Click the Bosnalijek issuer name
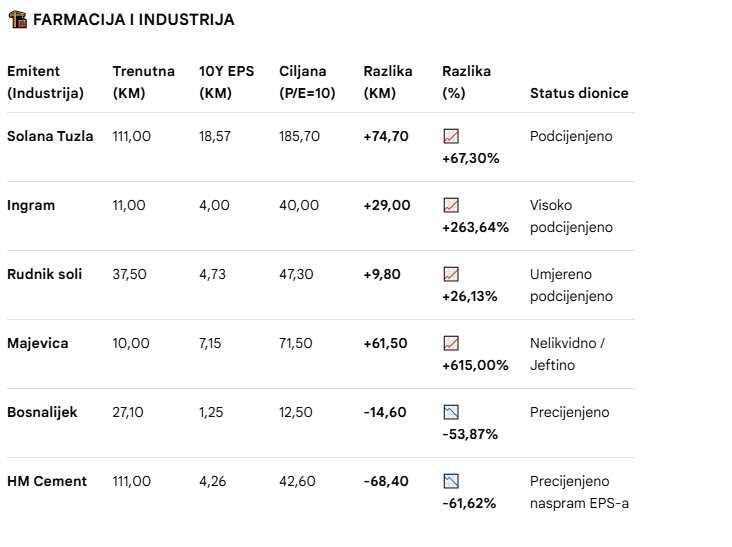This screenshot has height=547, width=732. pos(42,413)
